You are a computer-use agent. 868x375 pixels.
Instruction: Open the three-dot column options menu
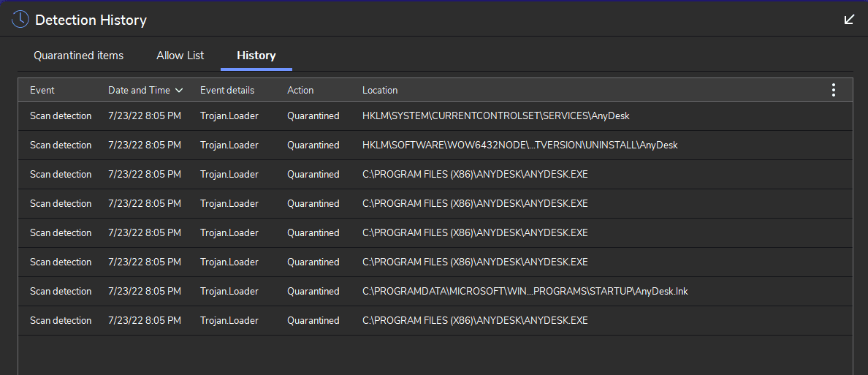833,90
